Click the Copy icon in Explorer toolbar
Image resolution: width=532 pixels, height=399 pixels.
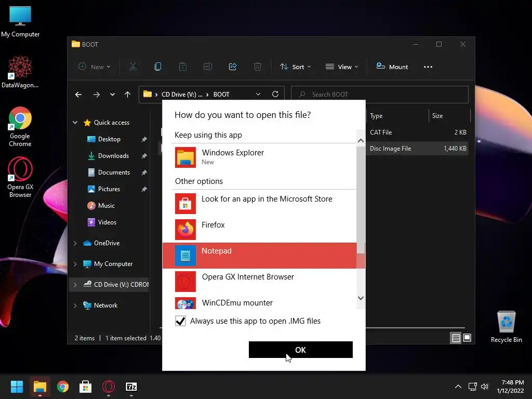tap(158, 67)
